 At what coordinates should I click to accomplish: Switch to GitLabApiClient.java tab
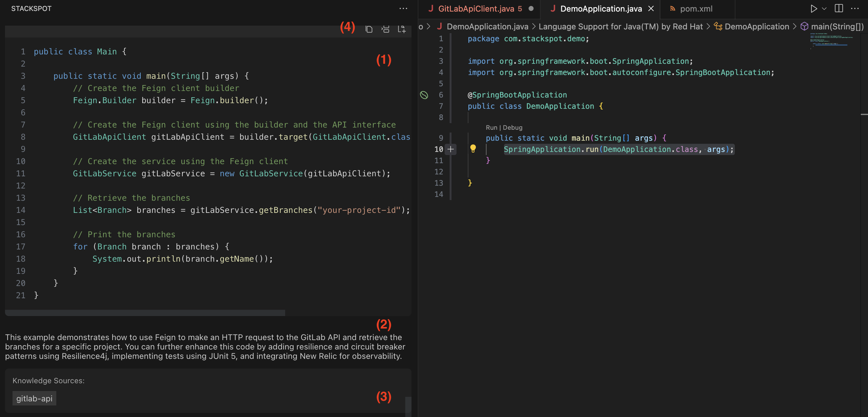click(479, 9)
